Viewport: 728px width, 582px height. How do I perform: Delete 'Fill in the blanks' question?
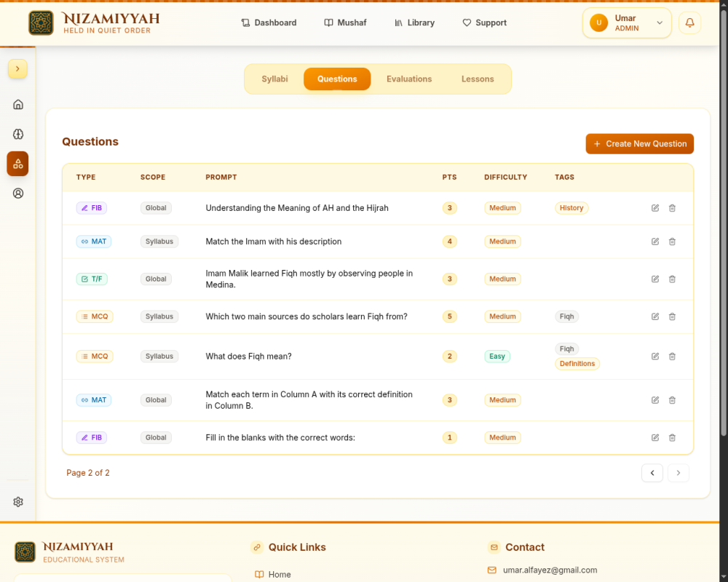[x=672, y=438]
